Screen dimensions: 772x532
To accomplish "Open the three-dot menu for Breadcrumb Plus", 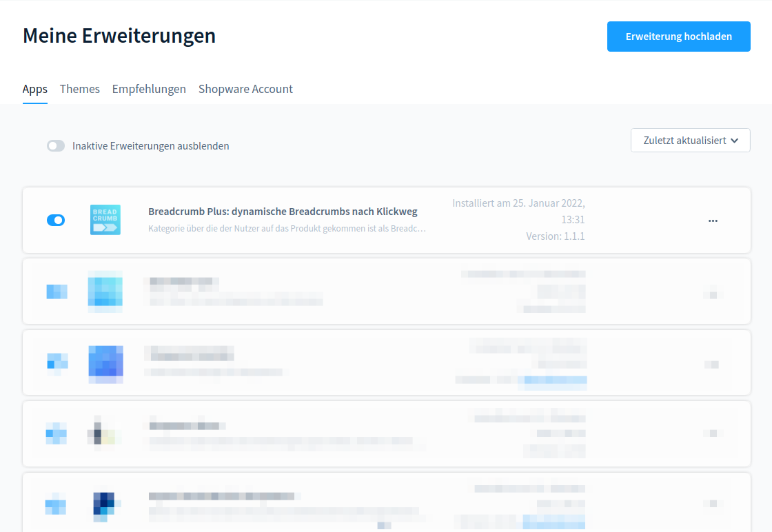I will (x=713, y=221).
